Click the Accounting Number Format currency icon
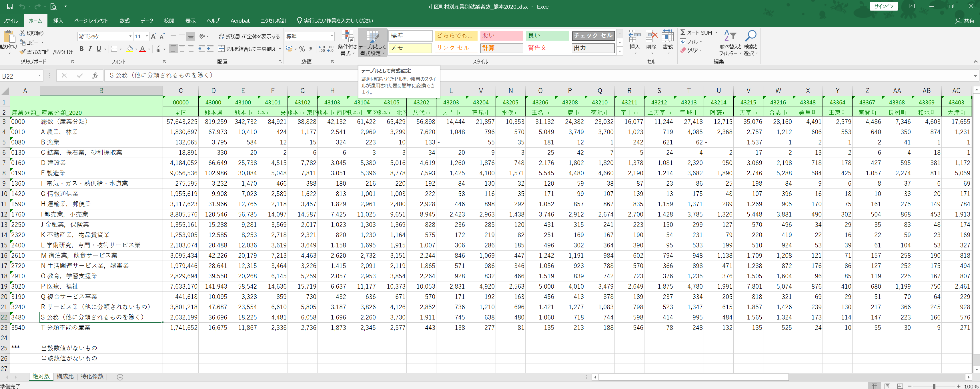Viewport: 980px width, 389px height. click(289, 49)
